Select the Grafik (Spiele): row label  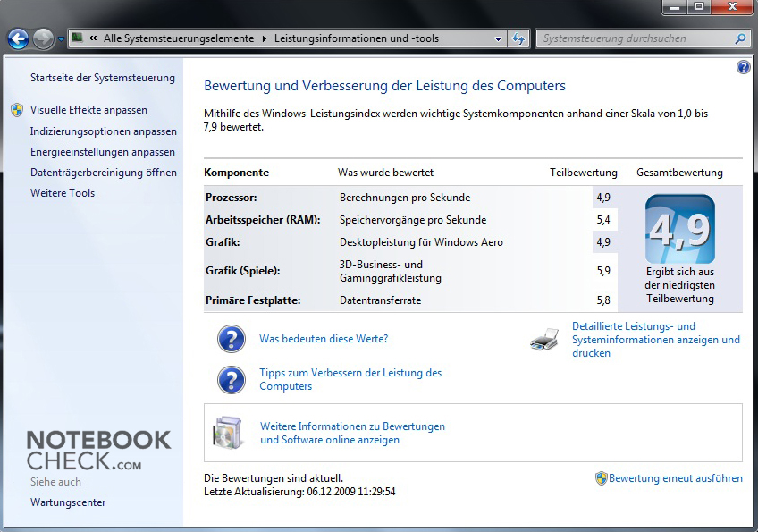tap(242, 271)
